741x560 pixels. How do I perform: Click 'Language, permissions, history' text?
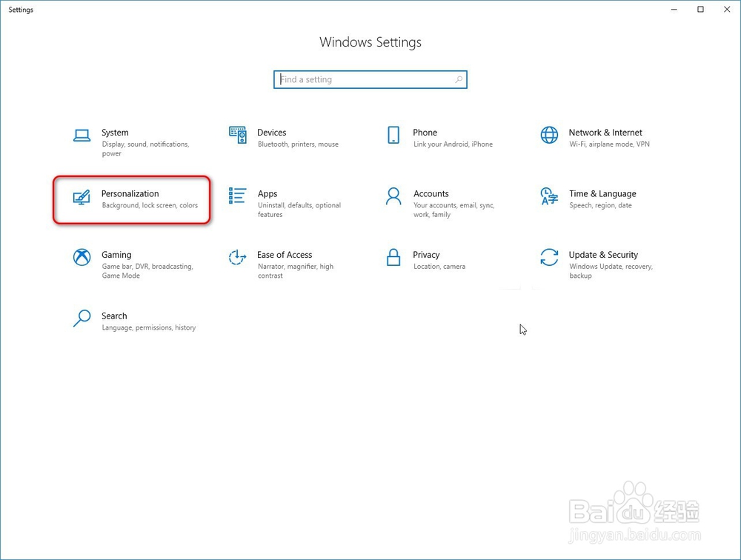point(148,327)
